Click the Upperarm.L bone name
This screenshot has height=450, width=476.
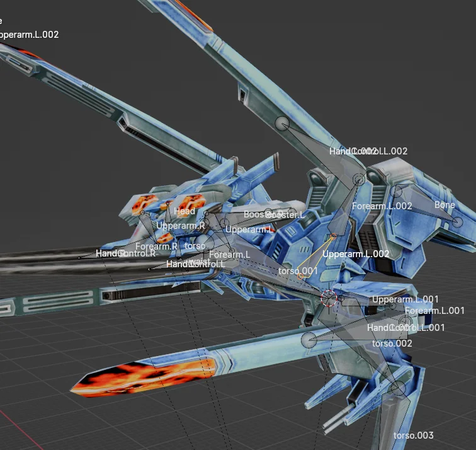pyautogui.click(x=249, y=229)
